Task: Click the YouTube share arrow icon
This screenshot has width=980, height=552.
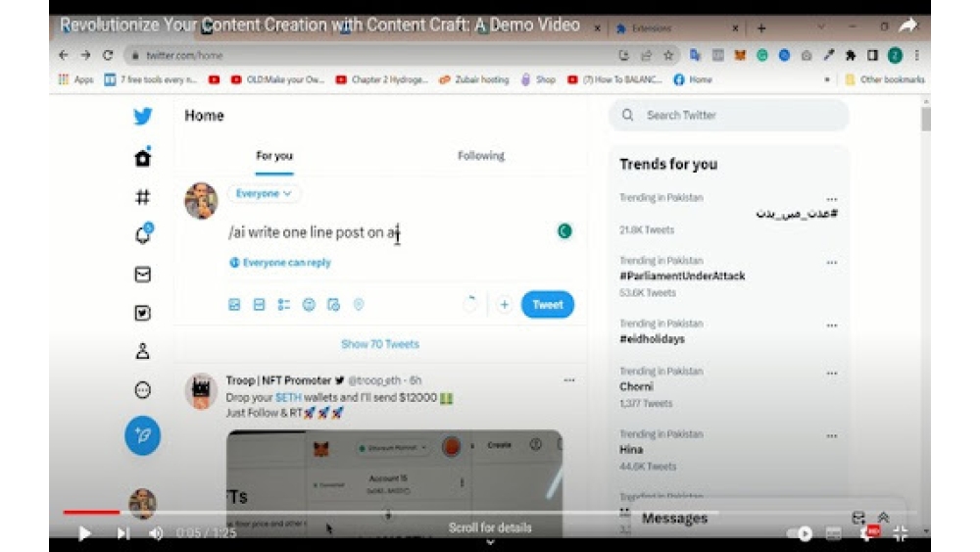Action: (x=908, y=25)
